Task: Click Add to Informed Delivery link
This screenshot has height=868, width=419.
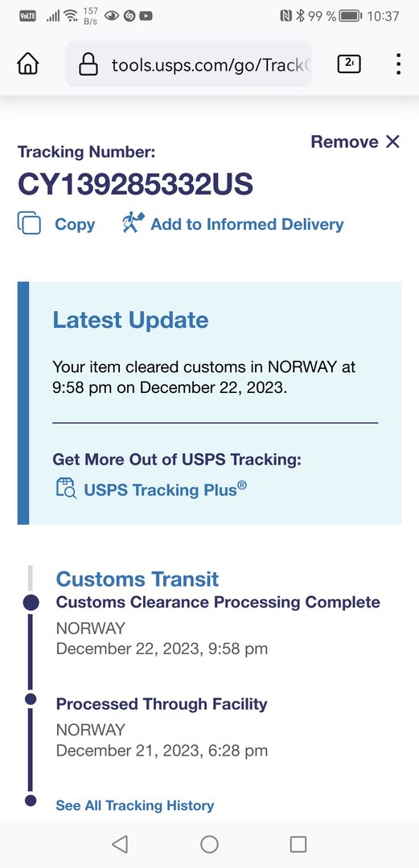Action: pyautogui.click(x=247, y=224)
